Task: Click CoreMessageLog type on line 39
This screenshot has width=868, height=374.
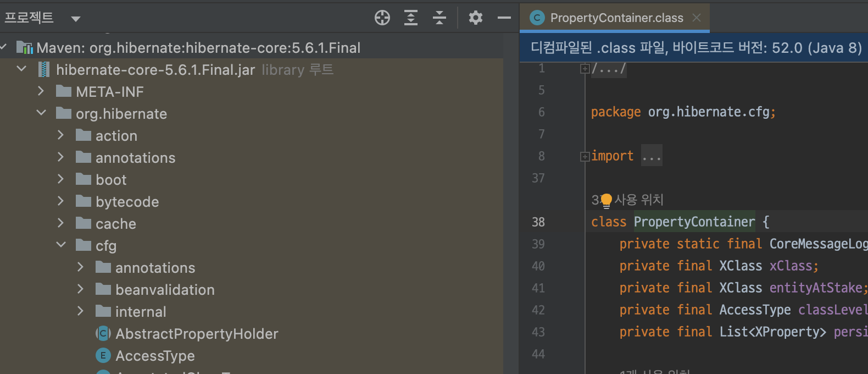Action: coord(819,244)
